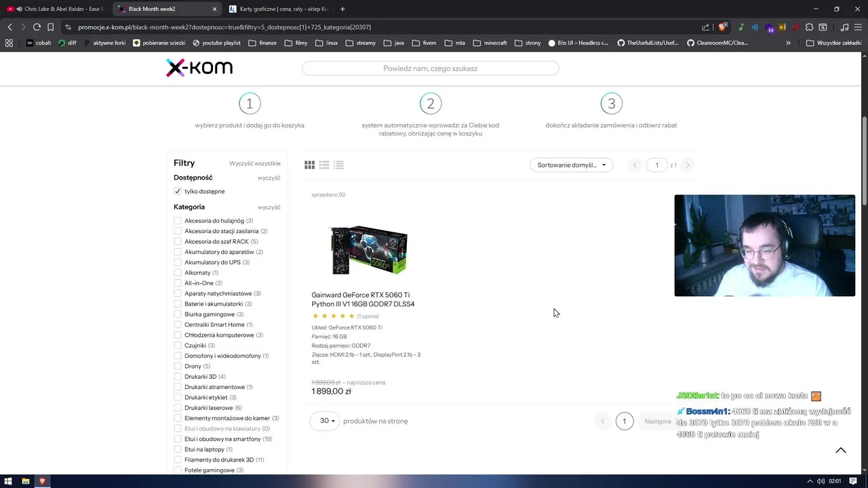Viewport: 868px width, 488px height.
Task: Open Brave browser taskbar icon
Action: [42, 481]
